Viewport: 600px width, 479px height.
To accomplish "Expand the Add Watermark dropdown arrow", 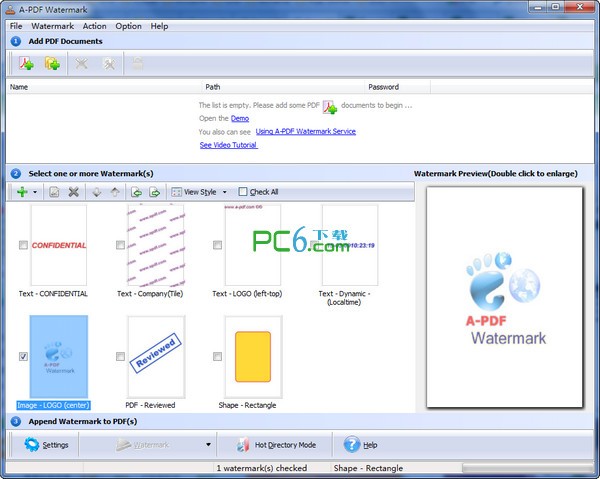I will [x=35, y=192].
